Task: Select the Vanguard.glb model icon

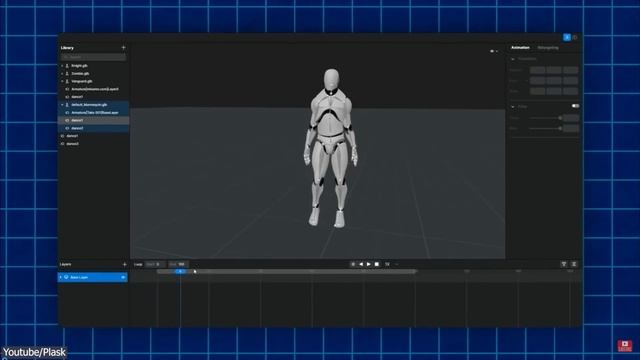Action: [x=67, y=81]
